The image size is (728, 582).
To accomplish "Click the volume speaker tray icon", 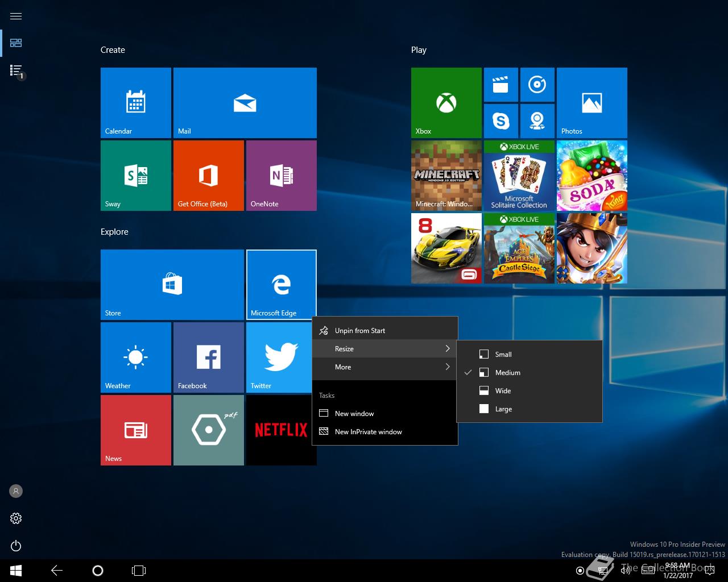I will click(626, 571).
